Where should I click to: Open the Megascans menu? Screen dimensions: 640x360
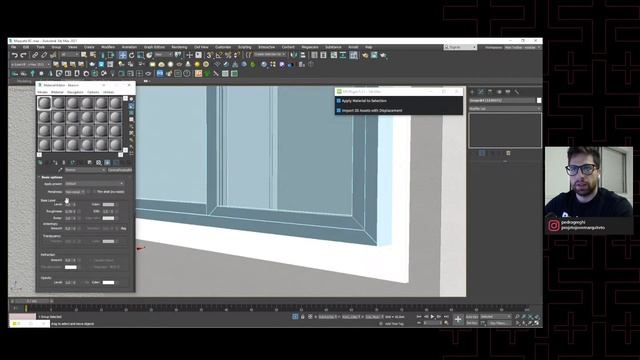[x=310, y=47]
